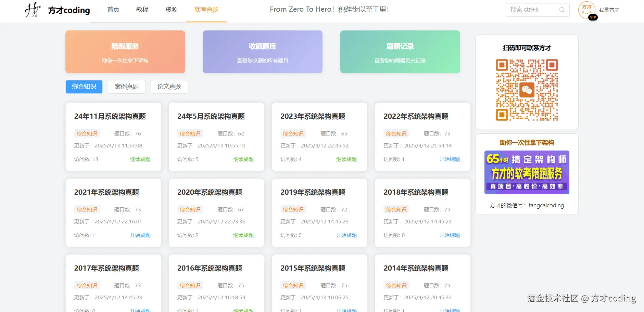Image resolution: width=644 pixels, height=312 pixels.
Task: Click 访问数: 5 on 24年5月 card
Action: point(188,159)
